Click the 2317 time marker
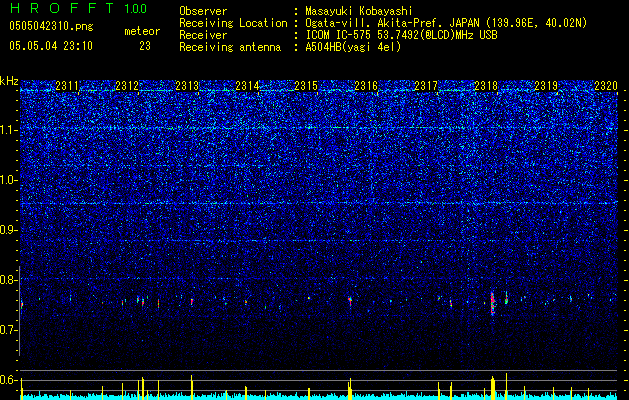This screenshot has height=400, width=629. click(x=426, y=85)
